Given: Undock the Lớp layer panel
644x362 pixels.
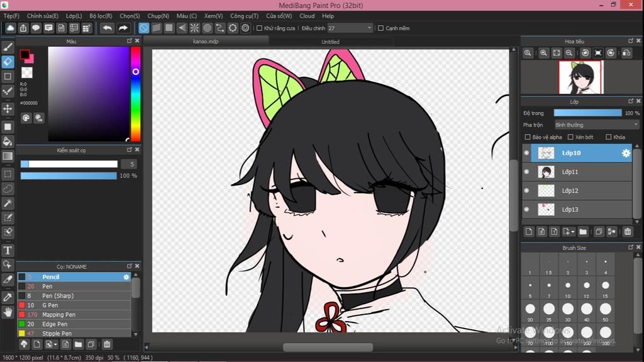Looking at the screenshot, I should click(631, 101).
